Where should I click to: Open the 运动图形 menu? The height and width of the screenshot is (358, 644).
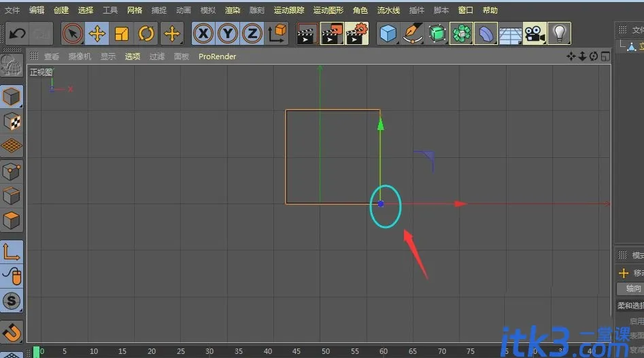328,10
